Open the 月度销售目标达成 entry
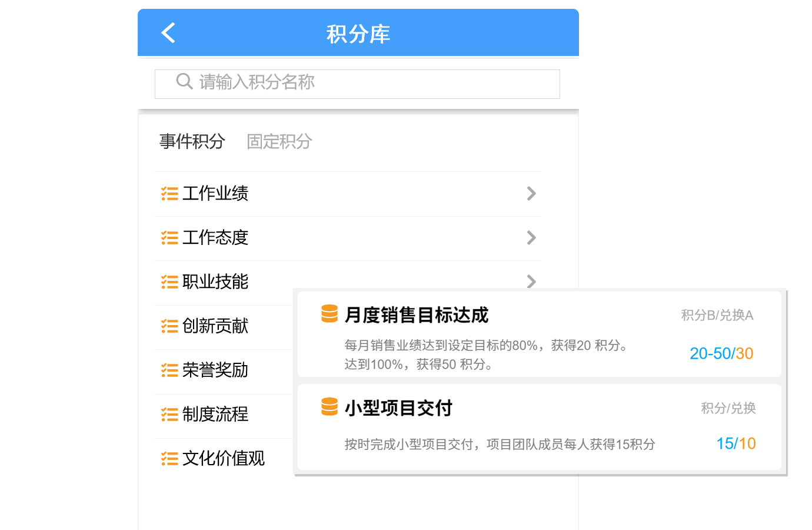Image resolution: width=812 pixels, height=530 pixels. (418, 315)
